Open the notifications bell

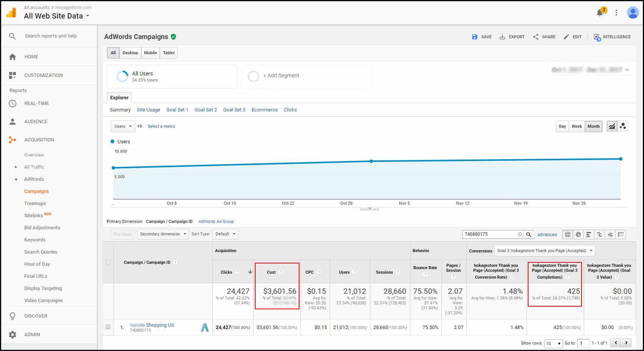[x=600, y=13]
